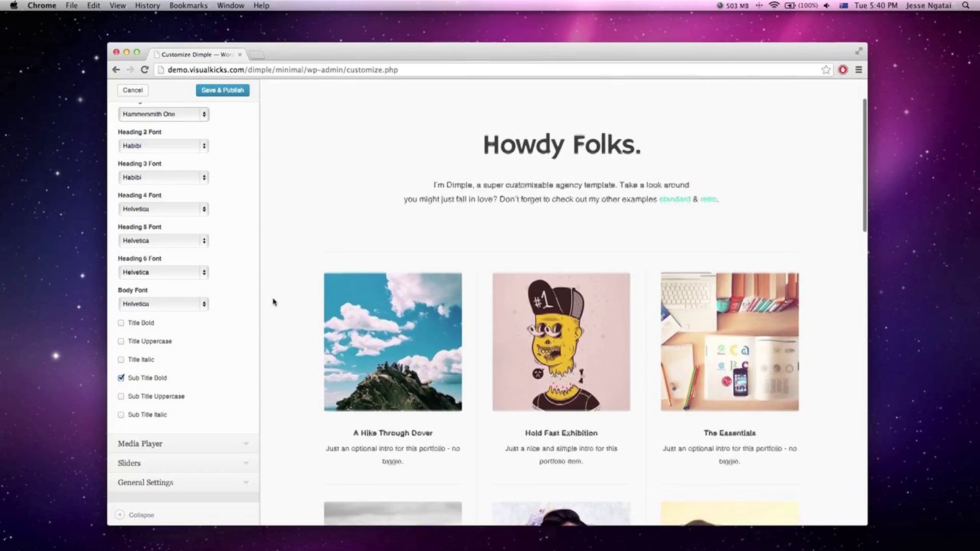This screenshot has height=551, width=980.
Task: Follow the 'standard' link in the intro
Action: (675, 199)
